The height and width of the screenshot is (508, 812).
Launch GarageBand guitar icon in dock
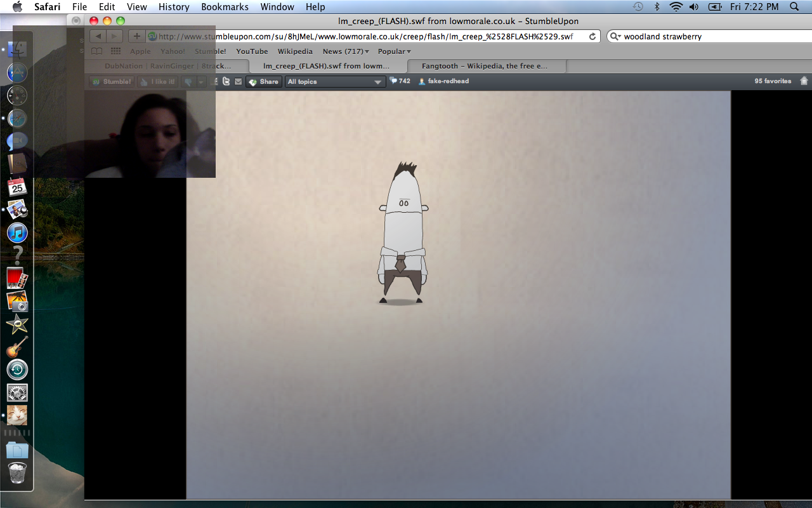click(17, 347)
